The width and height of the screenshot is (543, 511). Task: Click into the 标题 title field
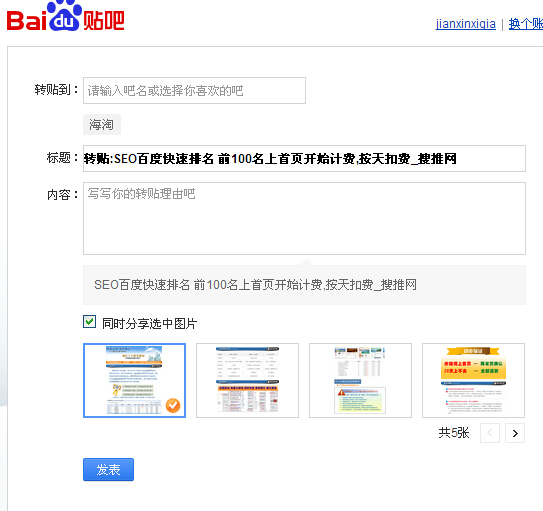(304, 159)
